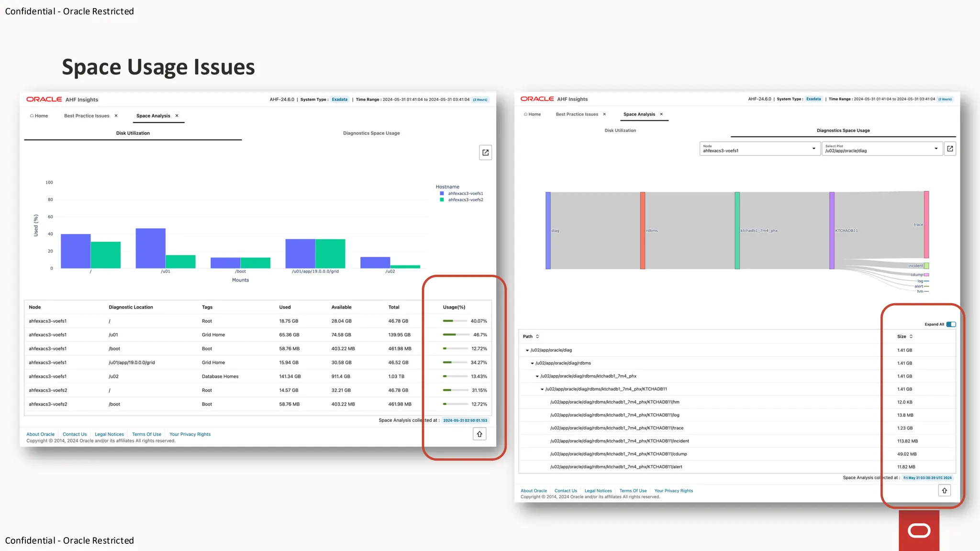Open the Node dropdown showing ahfexacs3-voefs1
The height and width of the screenshot is (551, 980).
click(x=759, y=149)
